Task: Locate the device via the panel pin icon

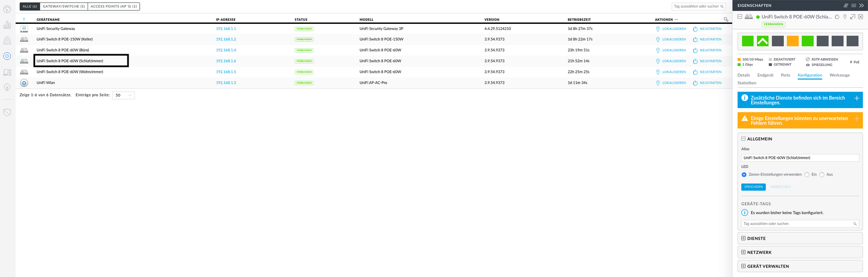Action: coord(845,17)
